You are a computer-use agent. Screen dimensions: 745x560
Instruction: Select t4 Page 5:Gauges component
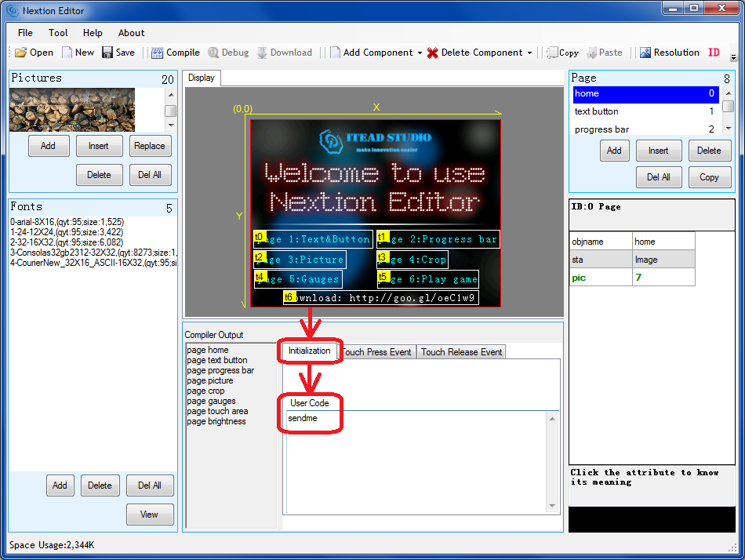pyautogui.click(x=298, y=279)
